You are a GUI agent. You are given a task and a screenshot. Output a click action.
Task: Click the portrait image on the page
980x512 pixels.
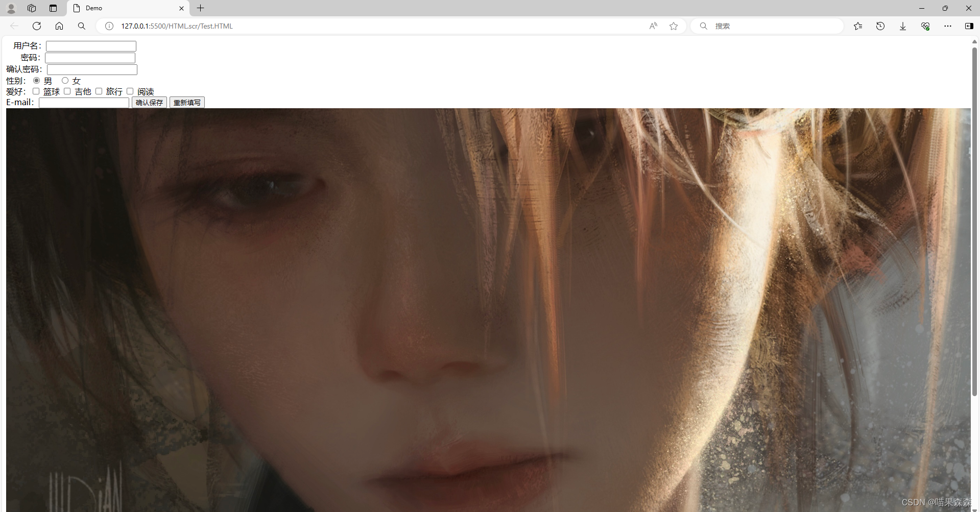pyautogui.click(x=488, y=310)
